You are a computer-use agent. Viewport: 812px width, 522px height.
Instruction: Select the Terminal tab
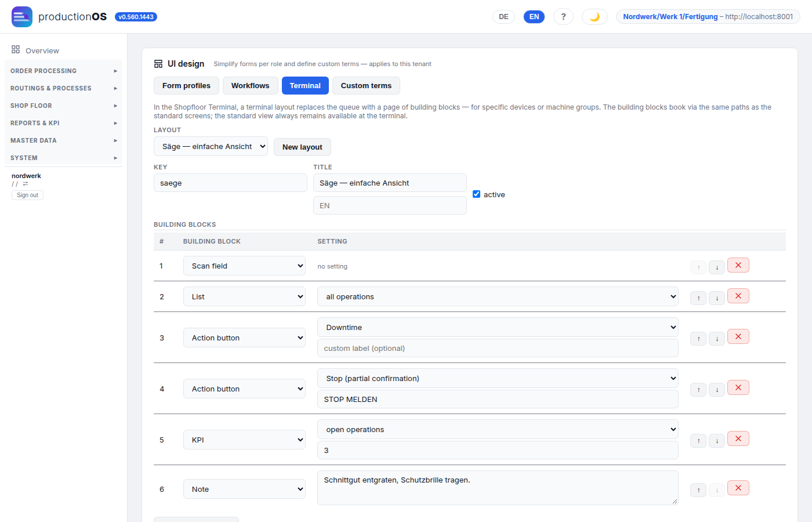[305, 85]
